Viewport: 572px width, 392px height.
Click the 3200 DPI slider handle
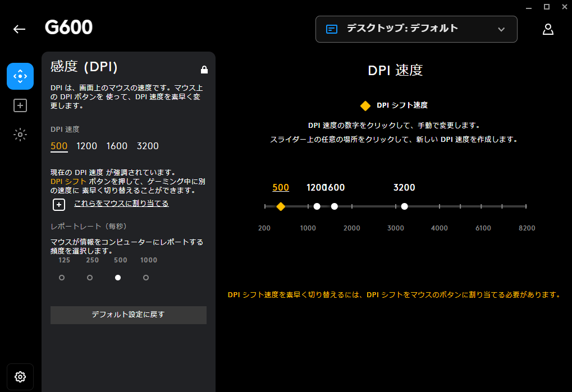(x=405, y=206)
